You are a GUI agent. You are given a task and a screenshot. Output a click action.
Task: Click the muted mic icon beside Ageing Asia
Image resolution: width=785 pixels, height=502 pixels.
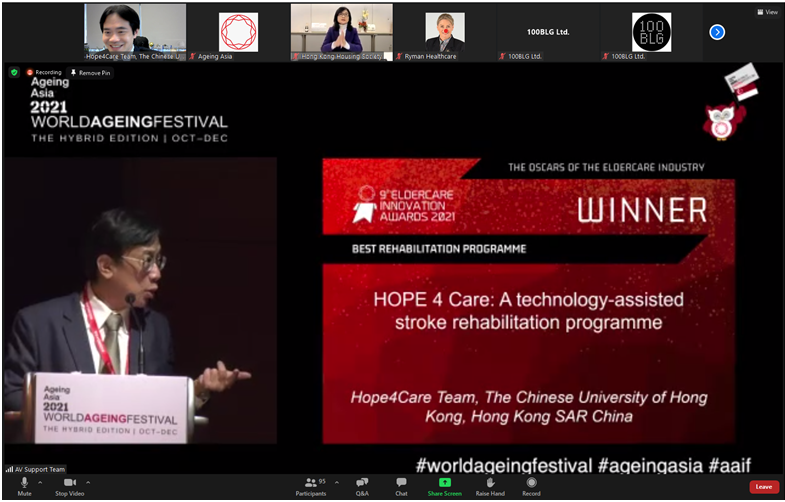192,57
